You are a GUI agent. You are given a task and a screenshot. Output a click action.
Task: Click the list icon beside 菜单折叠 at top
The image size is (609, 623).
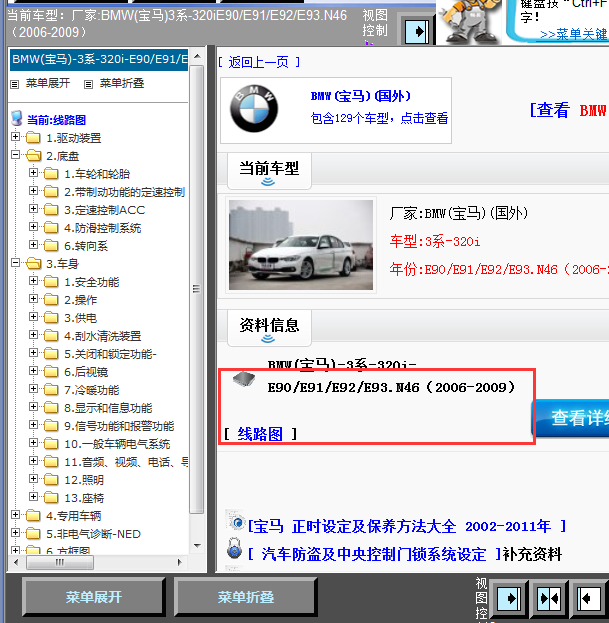pyautogui.click(x=88, y=84)
